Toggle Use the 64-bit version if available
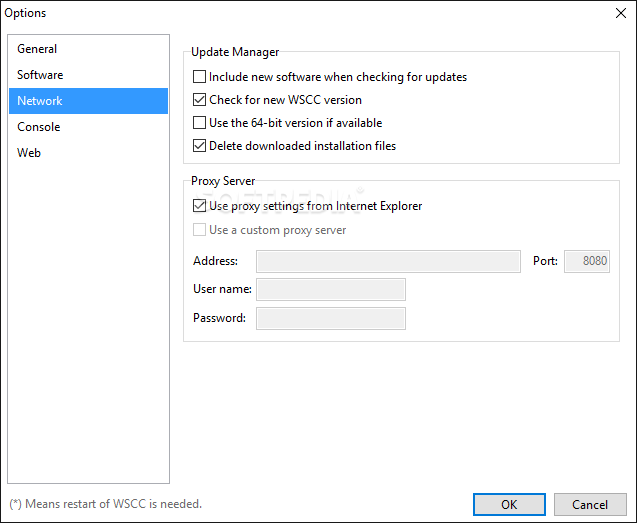The width and height of the screenshot is (637, 523). (x=200, y=123)
